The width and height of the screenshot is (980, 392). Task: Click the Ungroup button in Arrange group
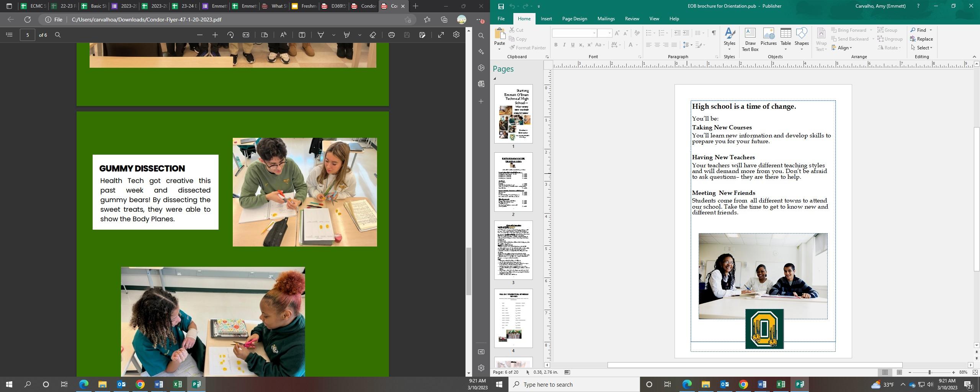click(890, 39)
